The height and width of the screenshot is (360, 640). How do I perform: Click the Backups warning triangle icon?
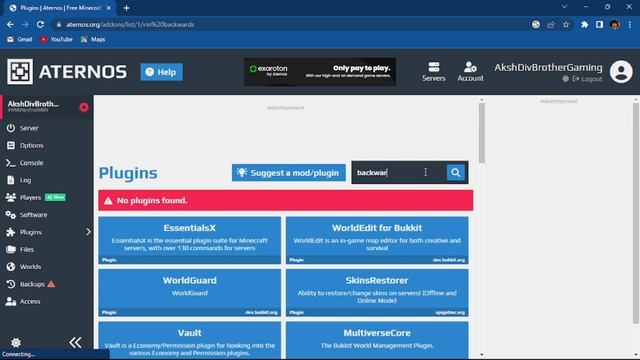[51, 284]
